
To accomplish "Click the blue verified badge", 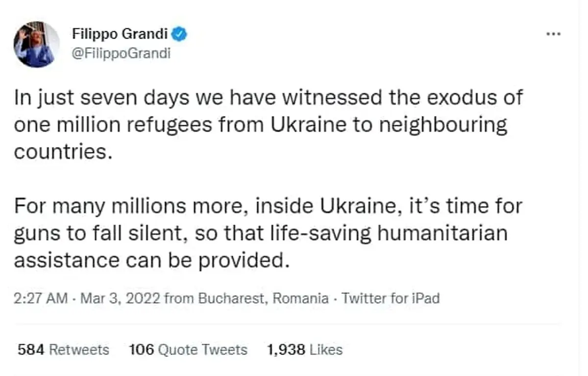I will coord(180,34).
